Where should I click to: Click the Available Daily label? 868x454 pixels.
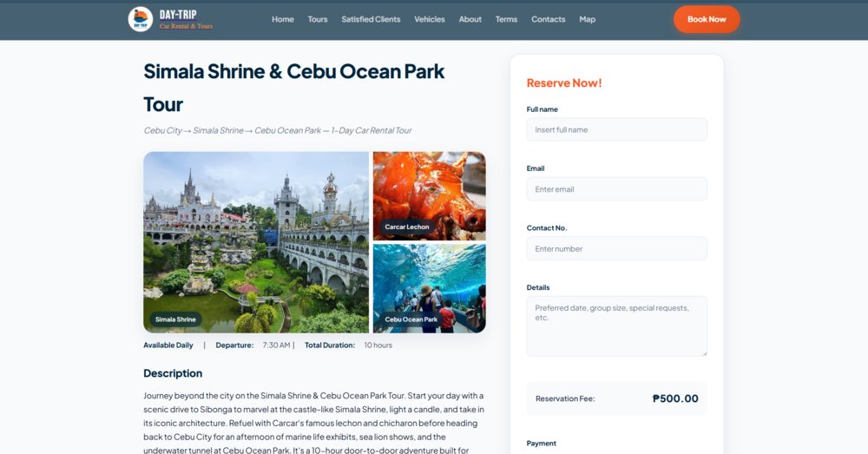(168, 345)
